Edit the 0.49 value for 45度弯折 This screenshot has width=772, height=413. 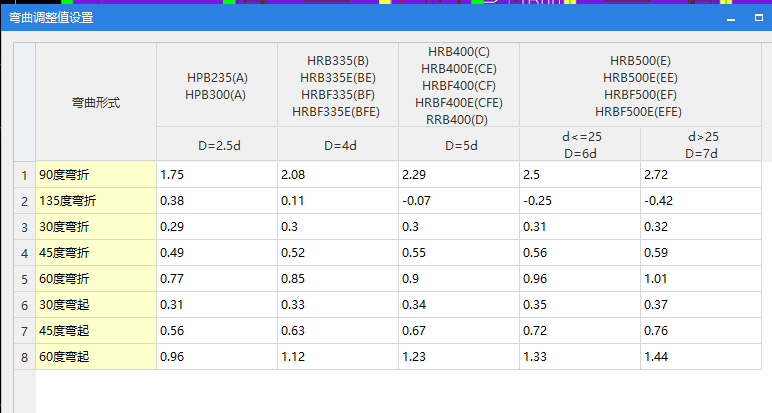point(217,253)
